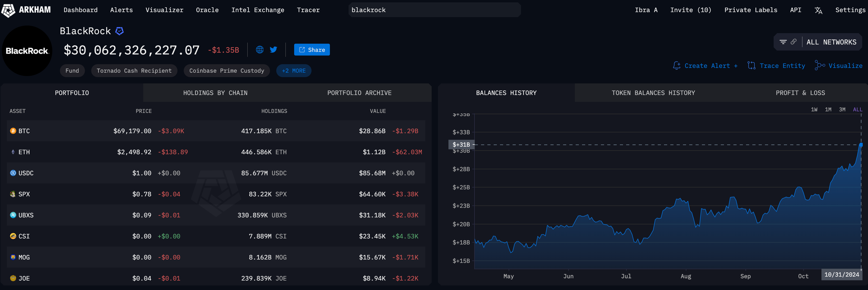Click the blue data point on chart
The width and height of the screenshot is (868, 290).
pos(861,145)
